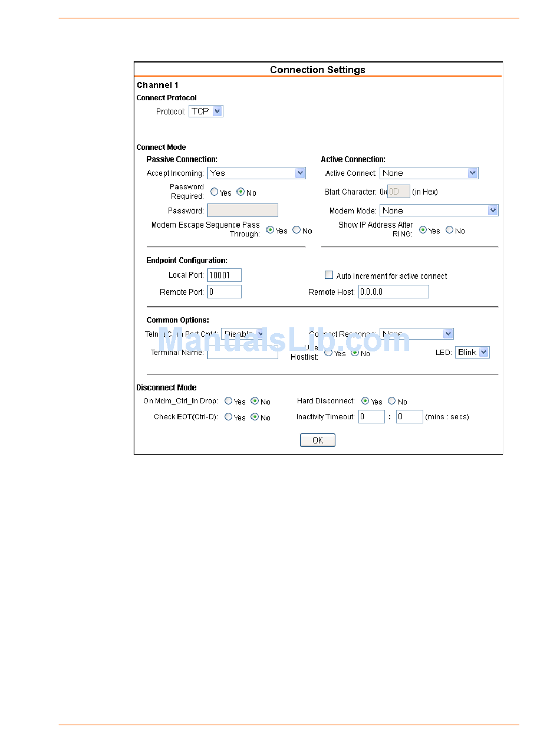Click the Connection Settings title
This screenshot has width=560, height=743.
point(318,70)
